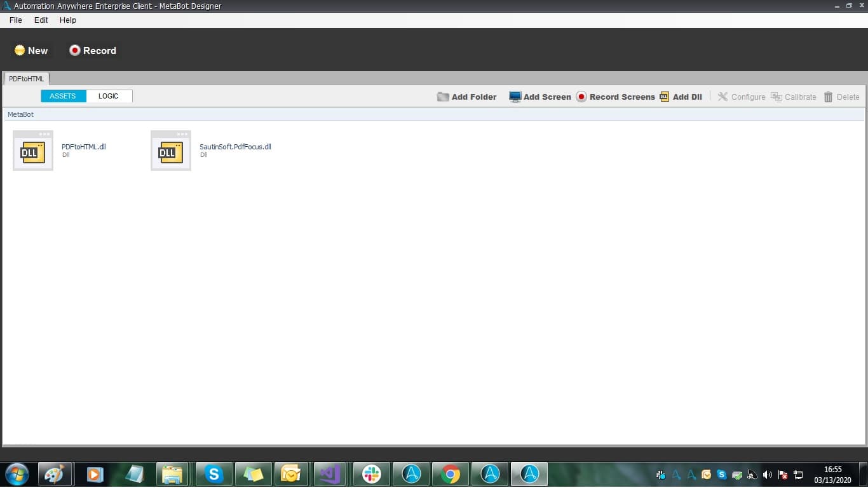Open Sticky Notes from the taskbar
This screenshot has width=868, height=488.
click(x=254, y=474)
